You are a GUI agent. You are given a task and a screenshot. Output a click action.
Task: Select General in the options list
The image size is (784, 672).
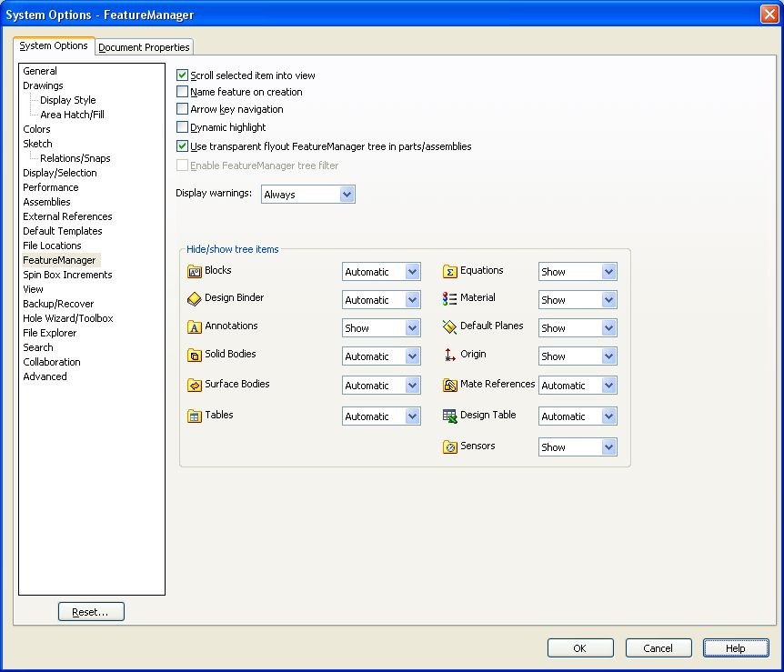click(40, 71)
